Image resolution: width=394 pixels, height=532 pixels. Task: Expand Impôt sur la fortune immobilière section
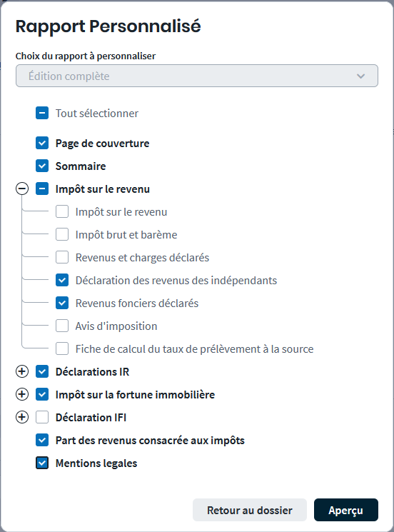click(x=22, y=394)
